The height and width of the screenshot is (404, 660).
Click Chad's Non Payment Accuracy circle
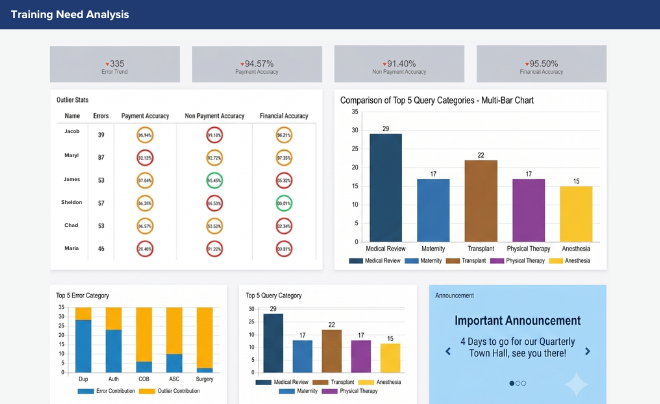tap(215, 226)
